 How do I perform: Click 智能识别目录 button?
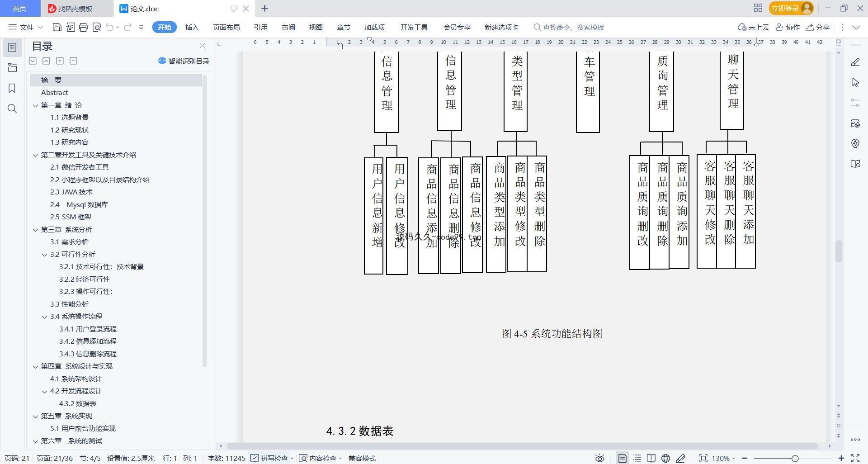coord(184,61)
